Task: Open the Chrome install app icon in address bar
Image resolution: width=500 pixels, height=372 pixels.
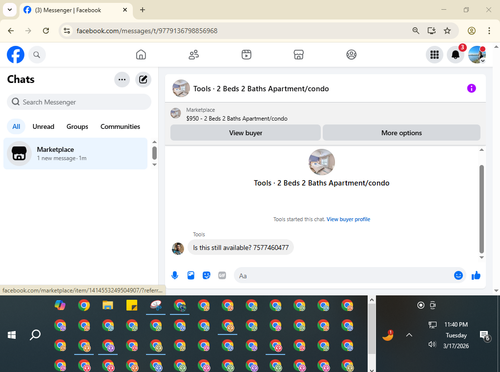Action: (x=431, y=31)
